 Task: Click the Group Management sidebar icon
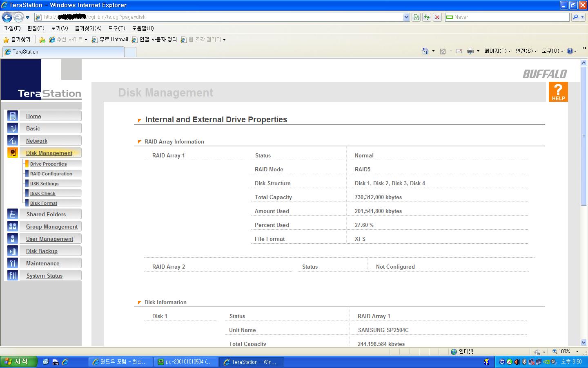point(13,226)
